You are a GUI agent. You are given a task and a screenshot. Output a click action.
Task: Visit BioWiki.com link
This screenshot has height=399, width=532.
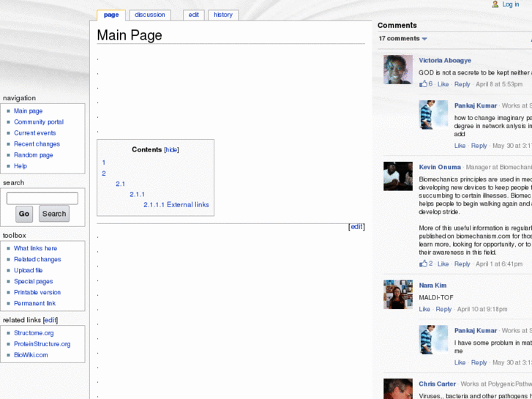tap(31, 355)
